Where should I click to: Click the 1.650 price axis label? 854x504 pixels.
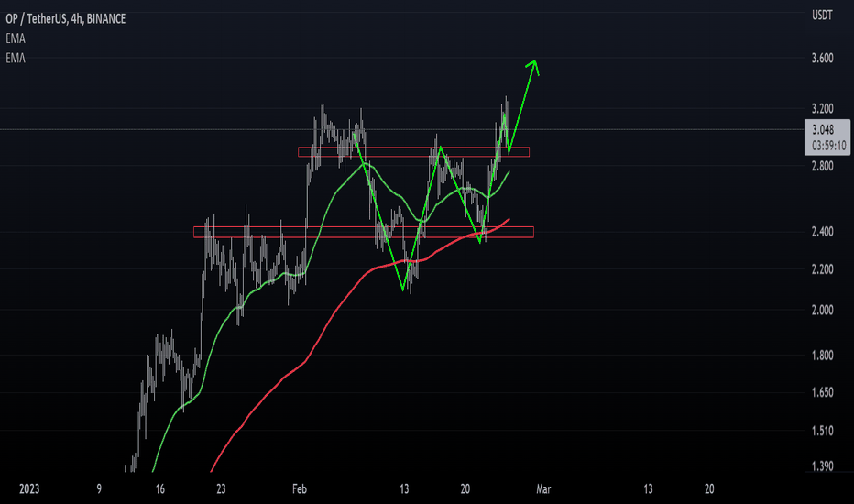(823, 392)
